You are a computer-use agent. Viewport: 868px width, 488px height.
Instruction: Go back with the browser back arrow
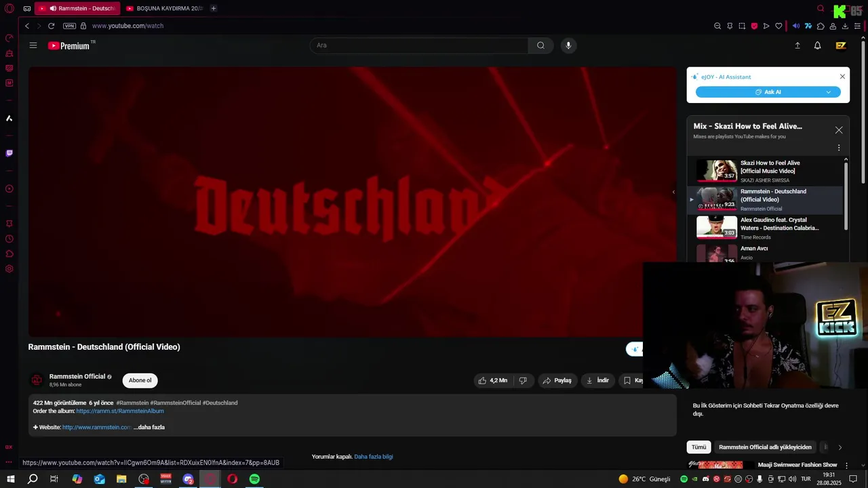pyautogui.click(x=27, y=26)
